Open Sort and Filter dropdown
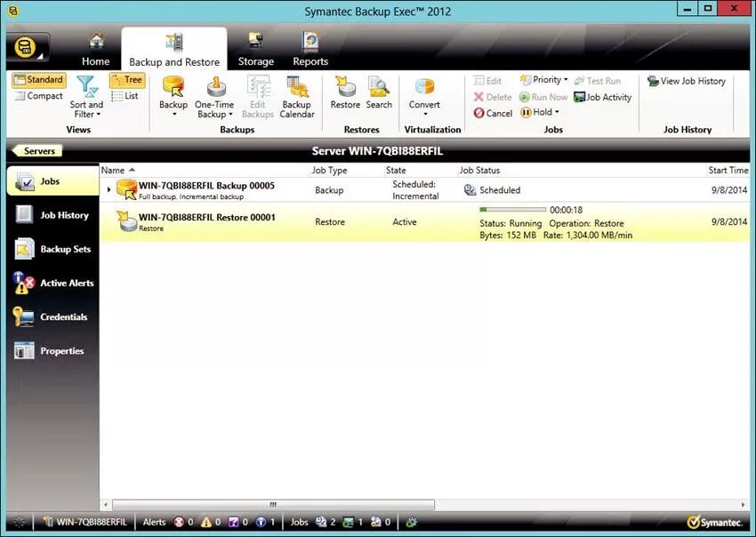The image size is (756, 537). tap(86, 98)
